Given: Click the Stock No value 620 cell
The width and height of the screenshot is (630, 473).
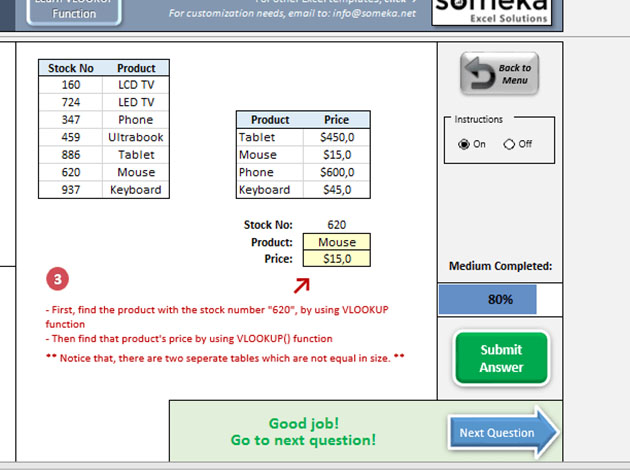Looking at the screenshot, I should click(337, 225).
